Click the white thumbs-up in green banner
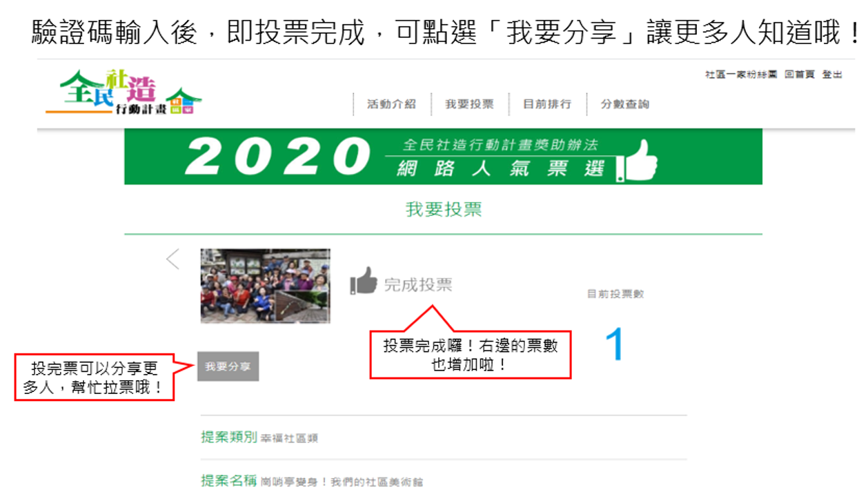The width and height of the screenshot is (868, 501). (638, 161)
